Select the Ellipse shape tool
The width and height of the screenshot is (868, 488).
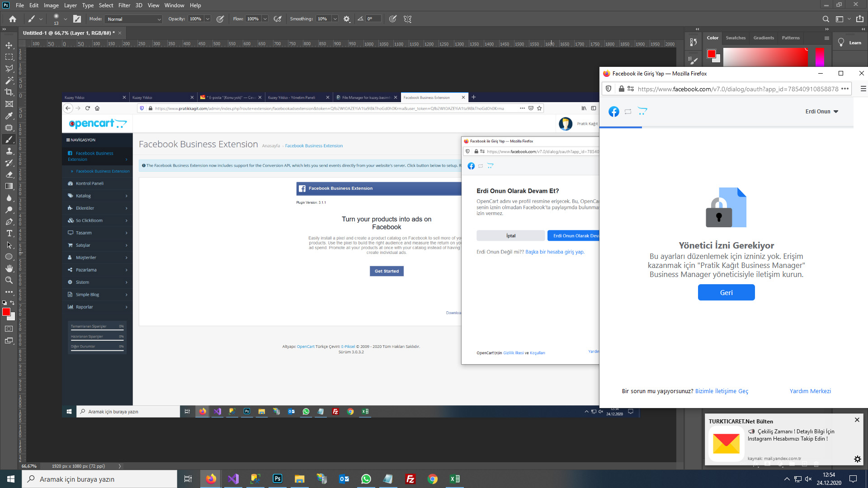9,257
